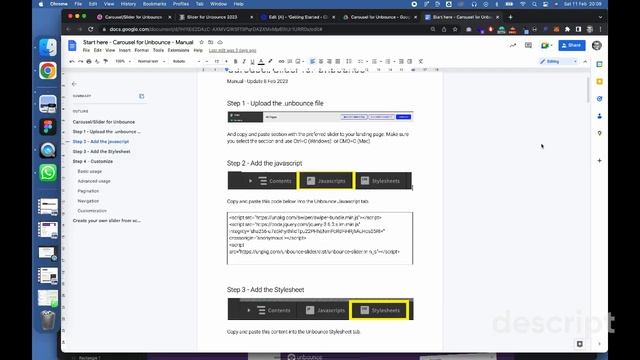
Task: Open the Roboto font dropdown
Action: click(x=186, y=61)
